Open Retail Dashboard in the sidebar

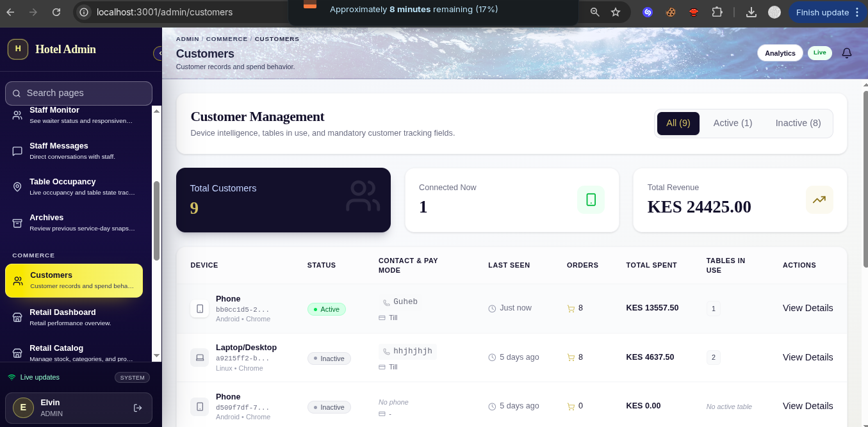pyautogui.click(x=74, y=317)
